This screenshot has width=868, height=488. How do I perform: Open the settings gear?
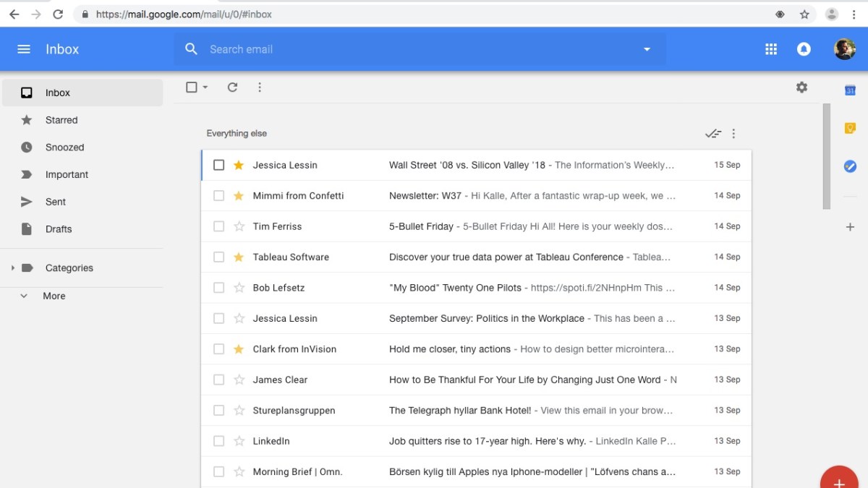click(x=801, y=87)
